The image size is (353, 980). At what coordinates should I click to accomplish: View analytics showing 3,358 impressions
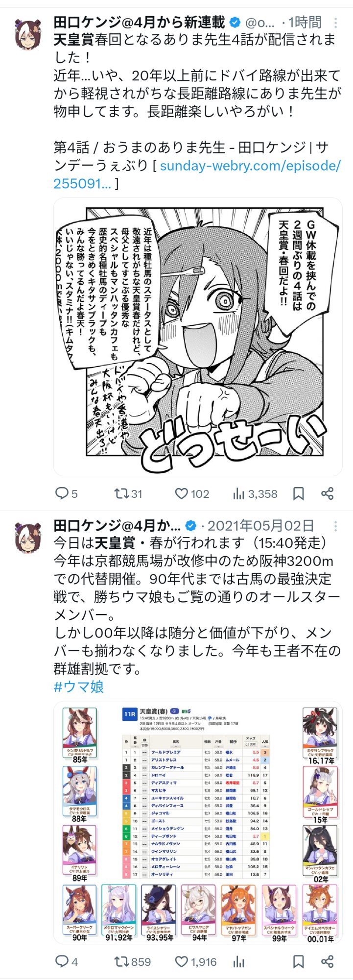[255, 493]
